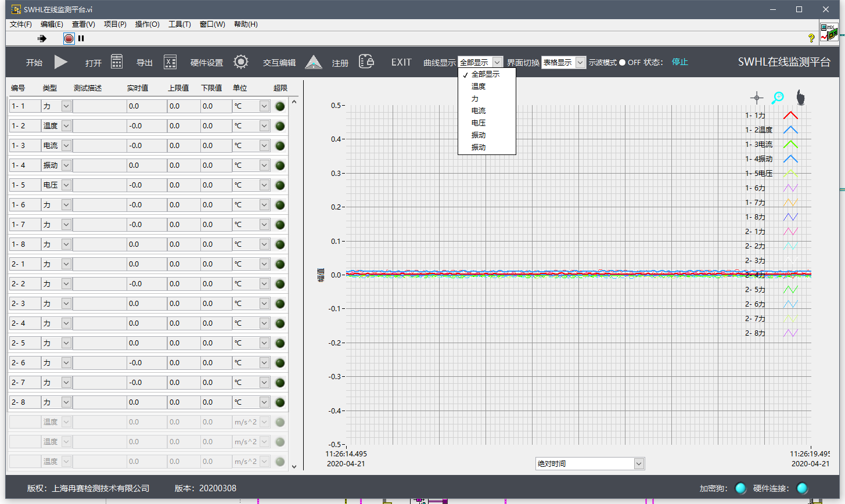Select the graph zoom magnifier tool
Viewport: 845px width, 504px height.
[x=778, y=98]
